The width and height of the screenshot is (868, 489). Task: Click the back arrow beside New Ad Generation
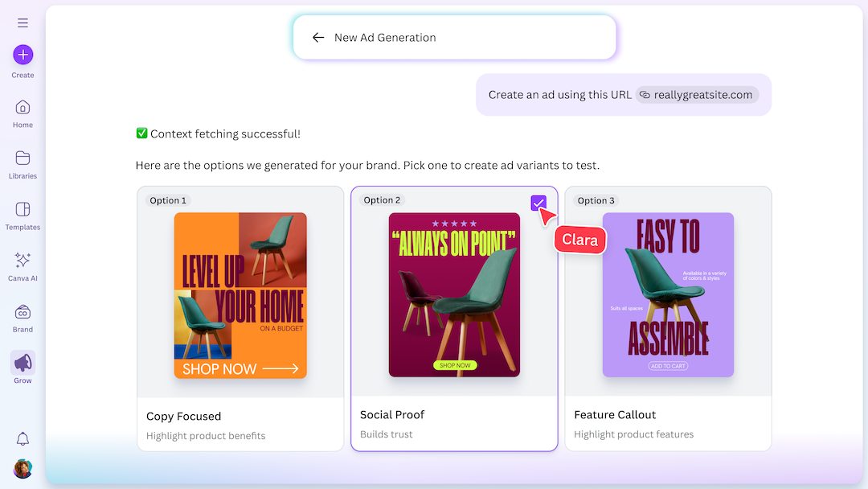coord(318,38)
